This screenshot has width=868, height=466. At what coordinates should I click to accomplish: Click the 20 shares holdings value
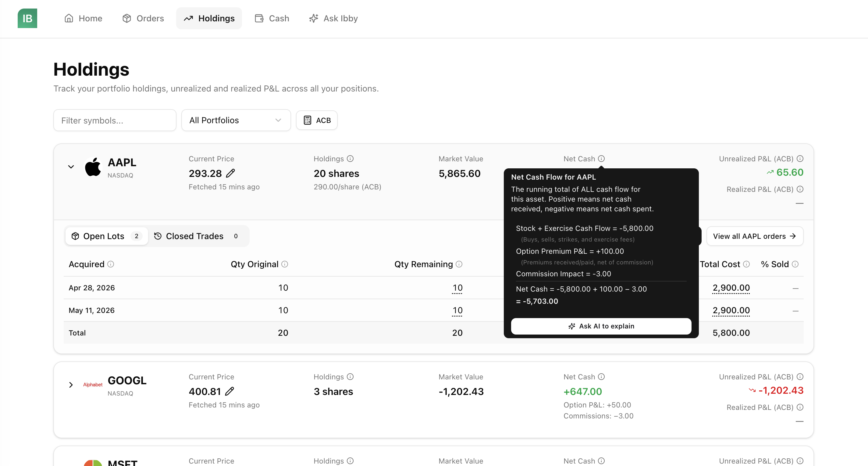[336, 173]
